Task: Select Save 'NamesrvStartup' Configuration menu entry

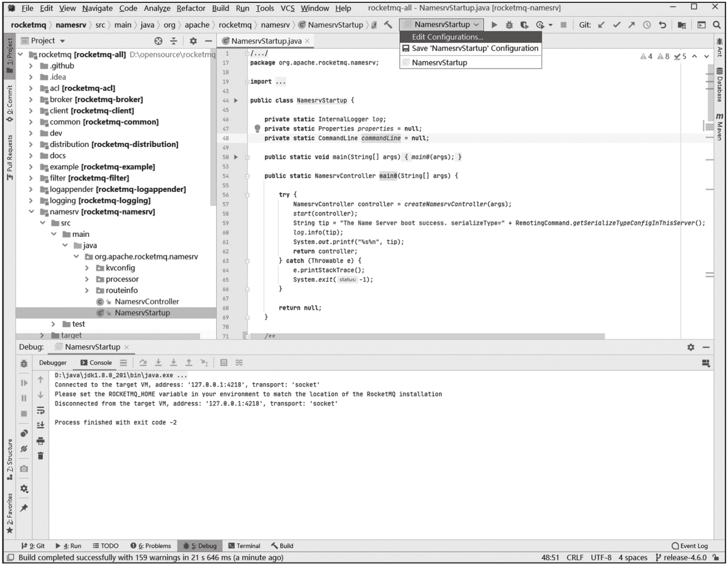Action: [471, 48]
